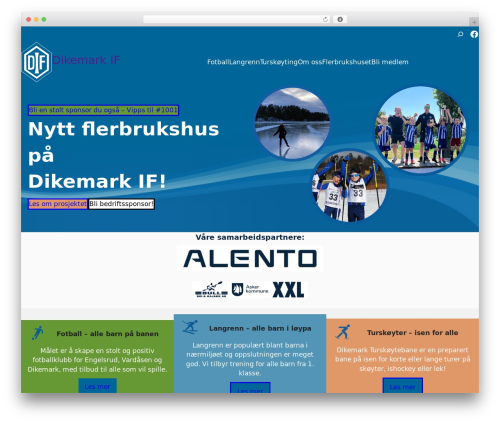Click the Turskøyter – isen for alle heading
This screenshot has width=500, height=423.
pos(413,333)
